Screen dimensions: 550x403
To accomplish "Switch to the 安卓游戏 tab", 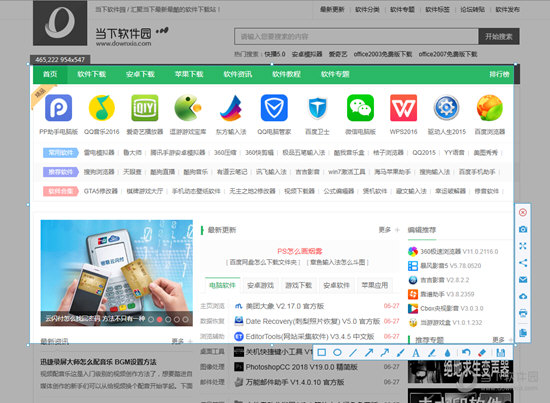I will pyautogui.click(x=260, y=286).
